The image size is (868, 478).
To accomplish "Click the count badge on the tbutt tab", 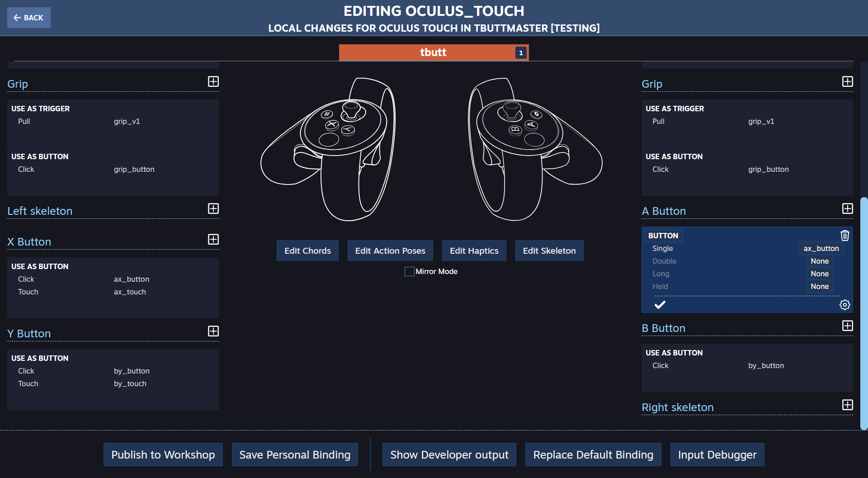I will click(x=521, y=53).
